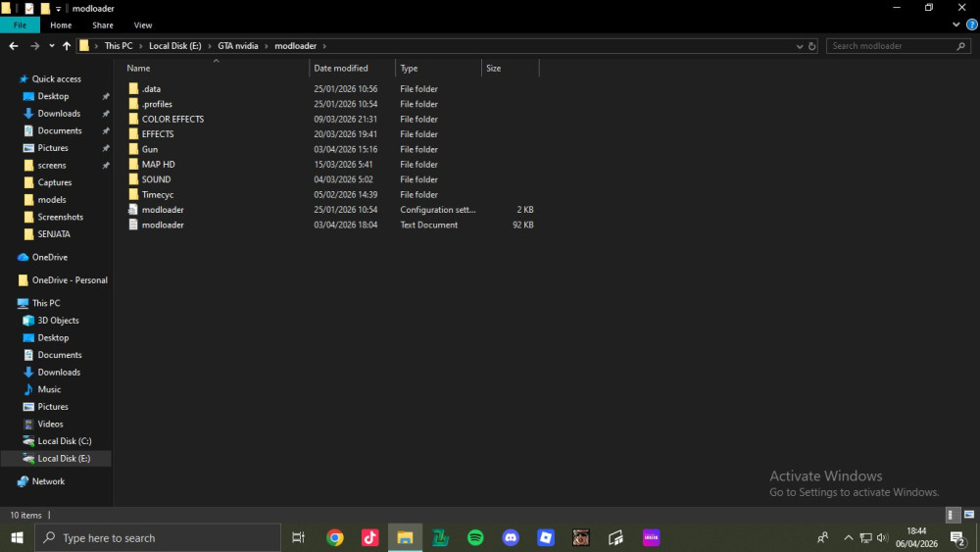Select the MAP HD folder
Screen dimensions: 980x552
(158, 165)
